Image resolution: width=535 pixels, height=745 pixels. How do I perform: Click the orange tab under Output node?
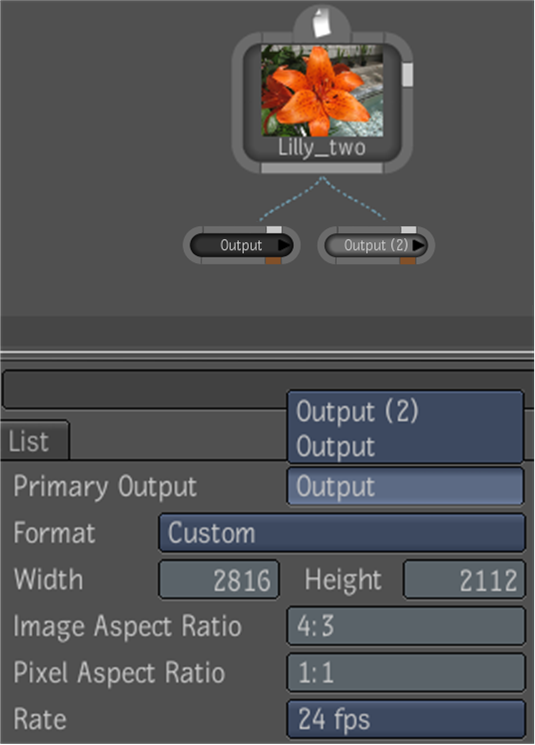[273, 260]
